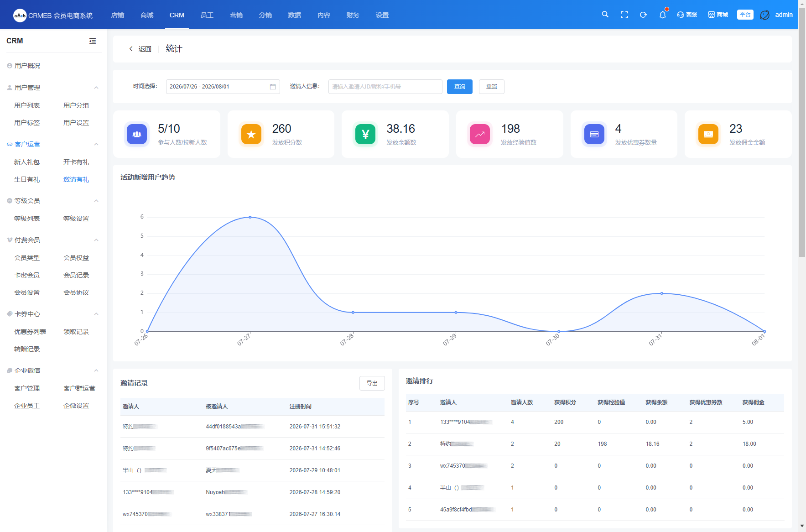Click the 参与人数/拉新人数 card icon

coord(137,134)
